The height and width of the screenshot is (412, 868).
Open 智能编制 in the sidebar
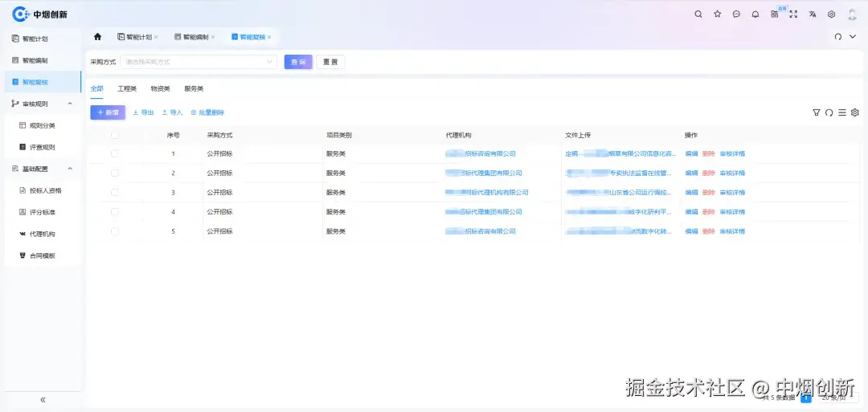tap(42, 60)
